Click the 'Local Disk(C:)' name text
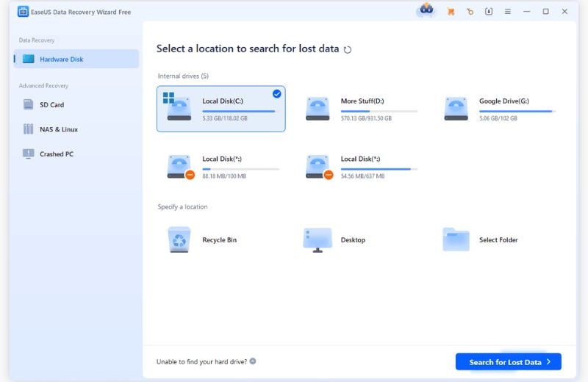 (223, 101)
